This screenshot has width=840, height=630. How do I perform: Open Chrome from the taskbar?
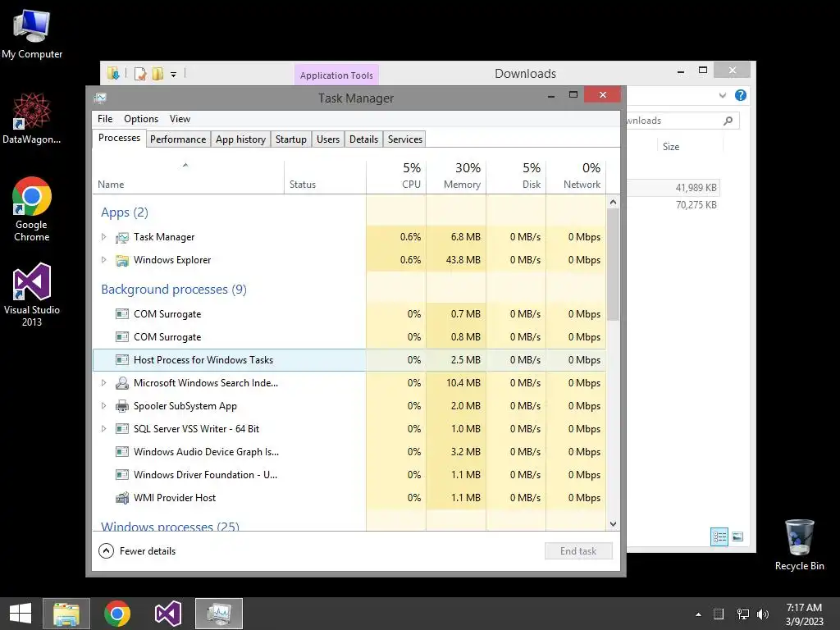click(117, 614)
